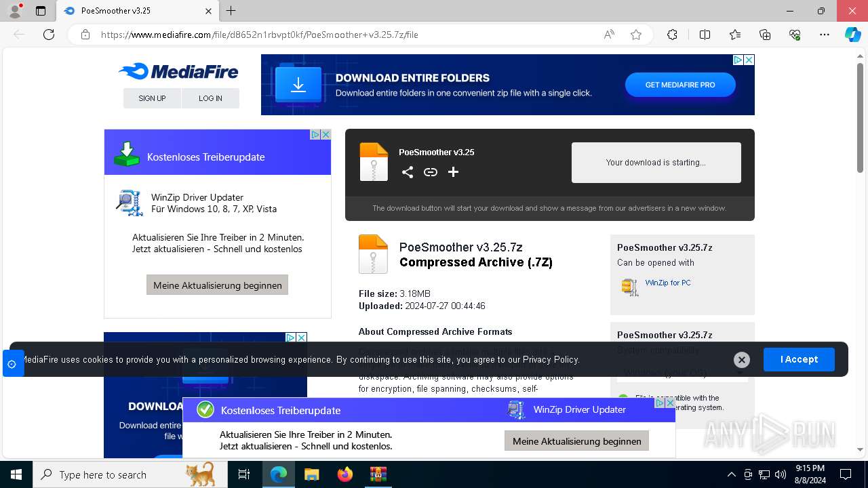Toggle Split screen icon in toolbar
This screenshot has width=868, height=488.
[x=705, y=35]
